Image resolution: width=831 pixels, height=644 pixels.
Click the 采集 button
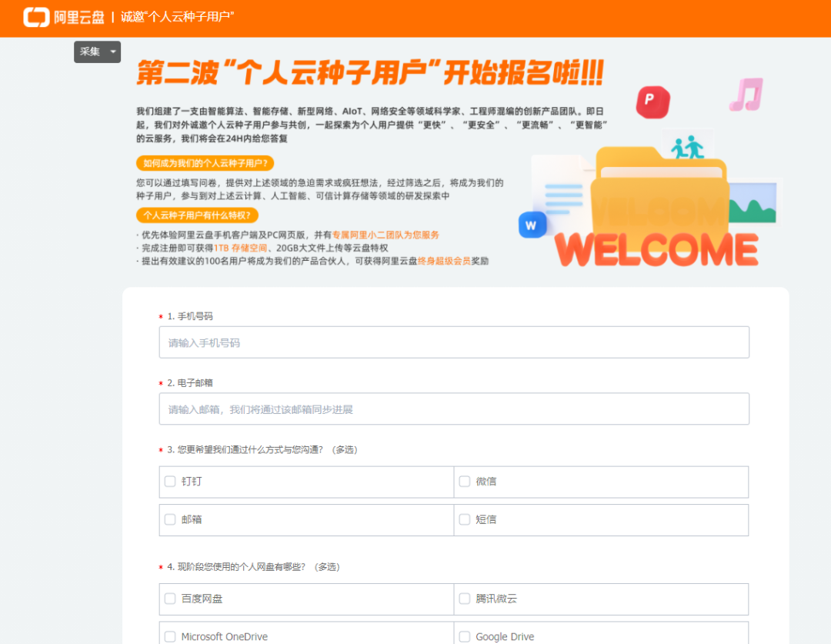pos(90,52)
